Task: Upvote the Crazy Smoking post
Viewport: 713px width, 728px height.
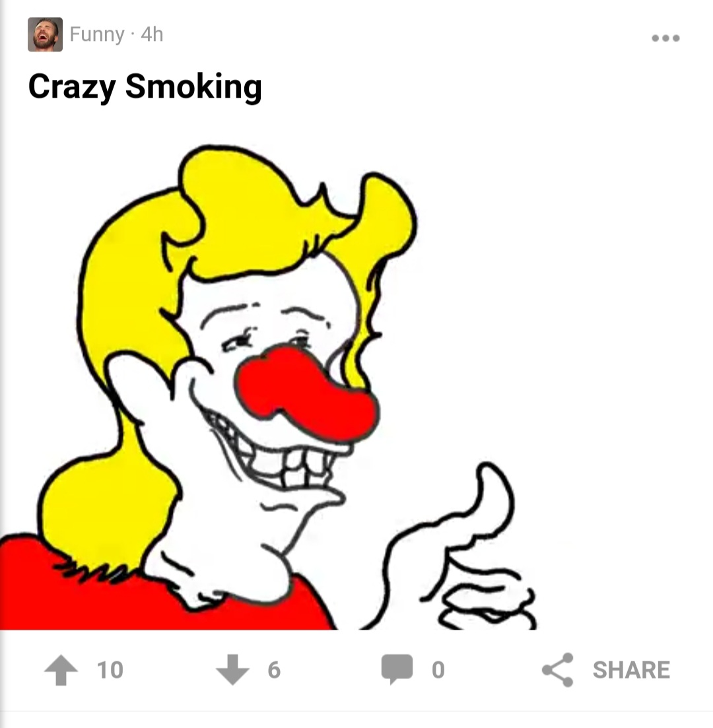Action: click(x=61, y=669)
